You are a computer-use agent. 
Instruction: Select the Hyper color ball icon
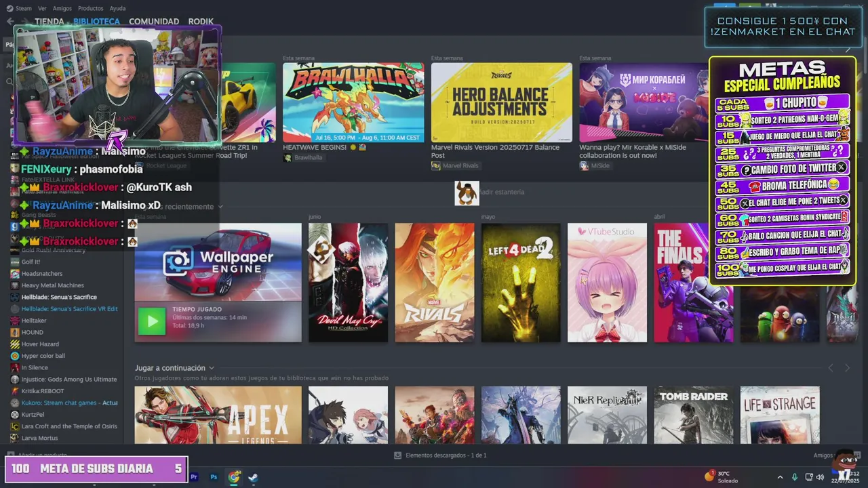pyautogui.click(x=15, y=356)
